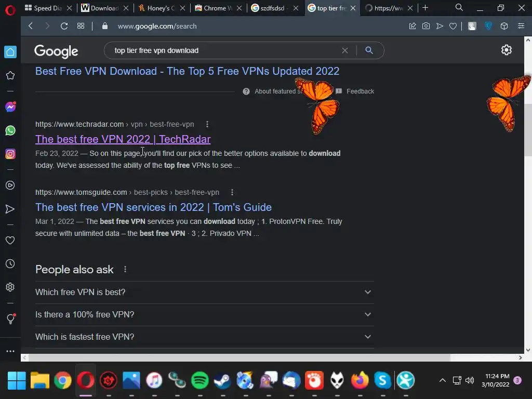
Task: Open Tom's Guide best free VPN services link
Action: click(153, 207)
